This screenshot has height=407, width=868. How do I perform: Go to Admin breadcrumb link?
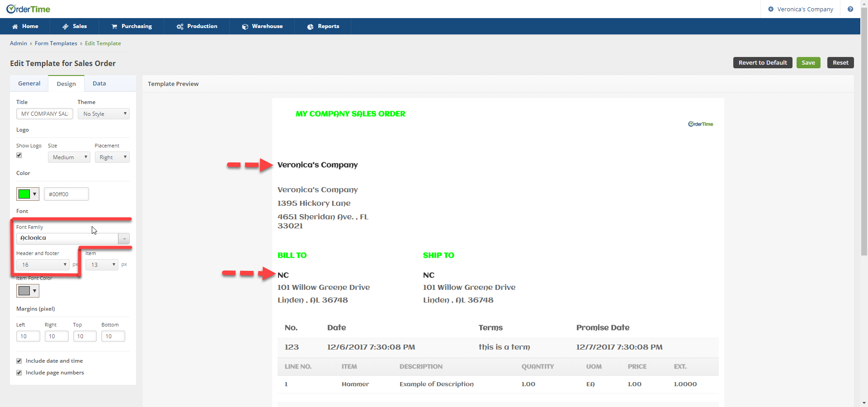(x=19, y=43)
